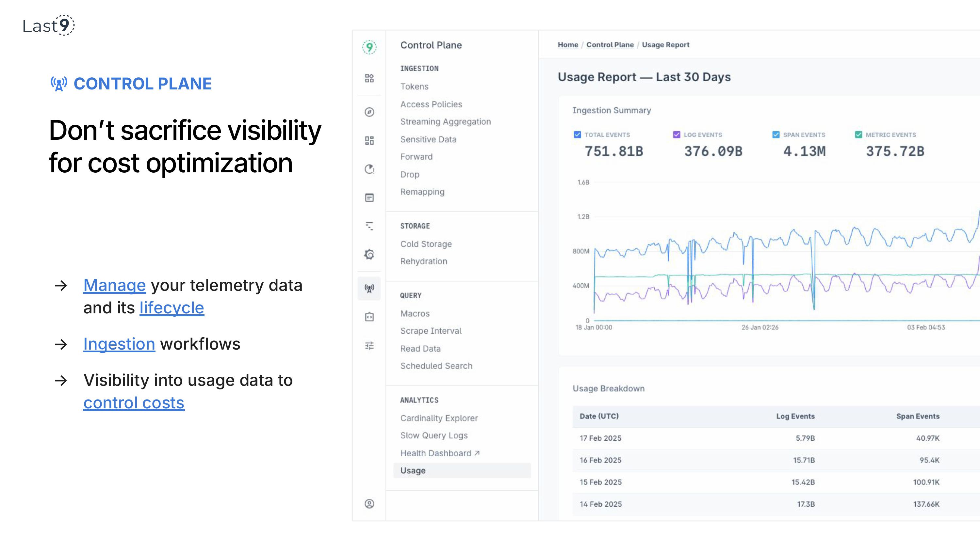Screen dimensions: 980x551
Task: Click the Last9 green logo icon
Action: click(369, 47)
